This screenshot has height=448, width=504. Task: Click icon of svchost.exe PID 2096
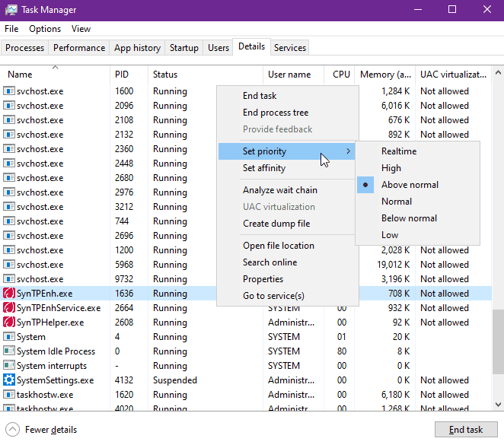(9, 105)
